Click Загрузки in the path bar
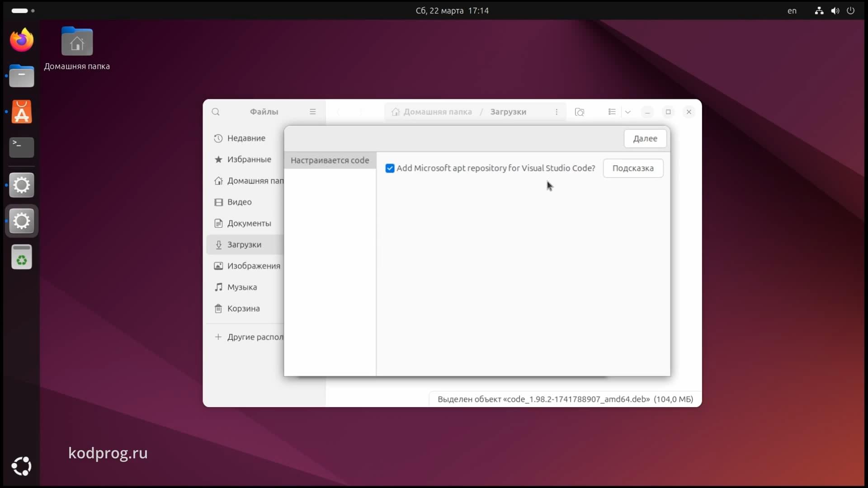The image size is (868, 488). coord(508,112)
